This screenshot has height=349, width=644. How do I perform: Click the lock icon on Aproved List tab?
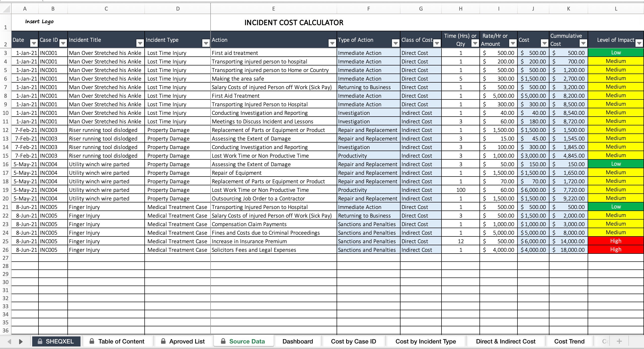(x=164, y=341)
